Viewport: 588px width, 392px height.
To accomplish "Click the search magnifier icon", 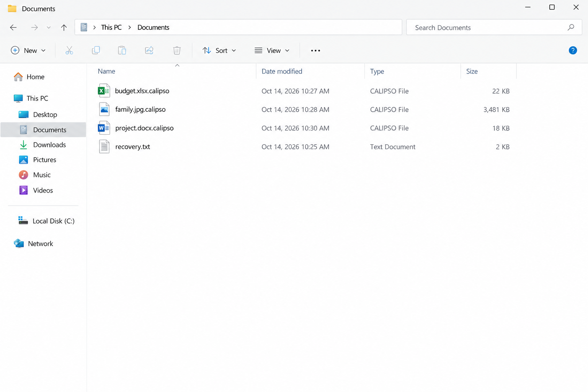I will 571,28.
